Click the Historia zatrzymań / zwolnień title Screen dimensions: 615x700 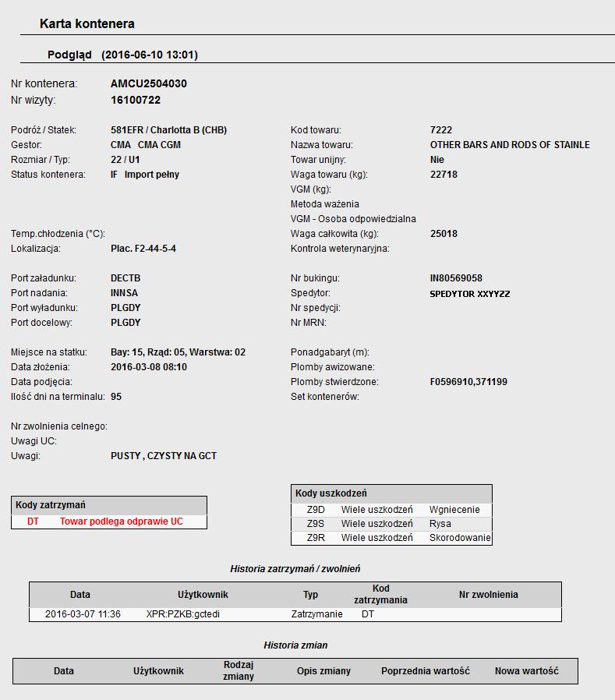pyautogui.click(x=295, y=569)
